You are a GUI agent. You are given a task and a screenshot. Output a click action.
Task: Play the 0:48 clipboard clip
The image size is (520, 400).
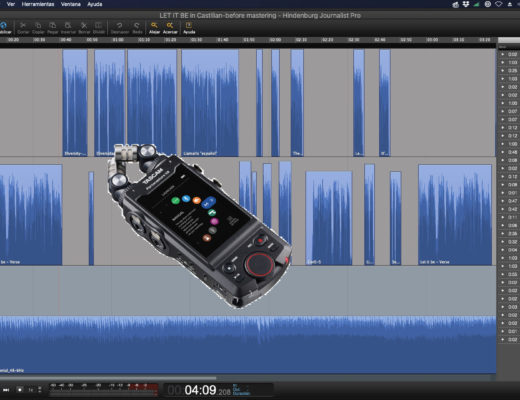coord(503,152)
